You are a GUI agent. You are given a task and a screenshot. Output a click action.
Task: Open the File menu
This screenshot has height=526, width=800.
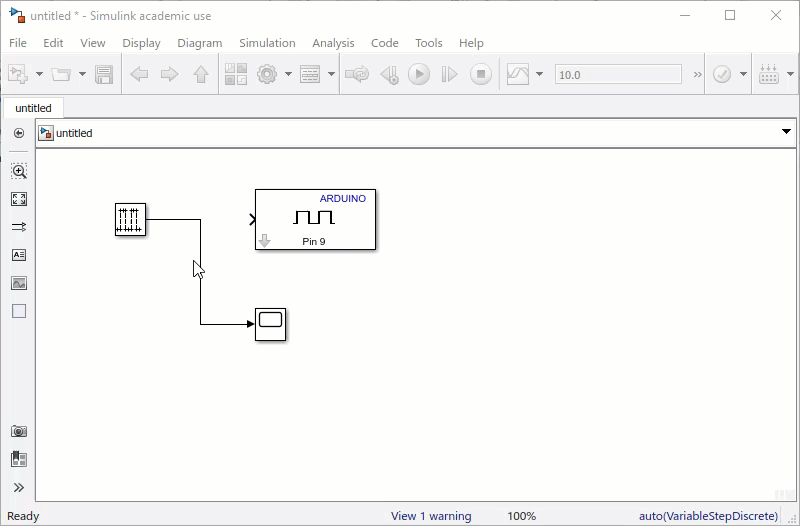[x=18, y=43]
